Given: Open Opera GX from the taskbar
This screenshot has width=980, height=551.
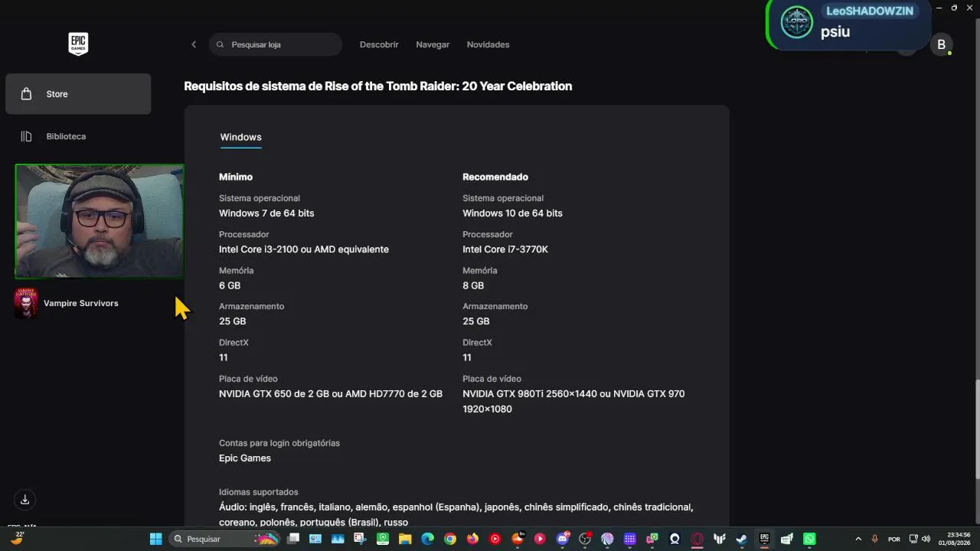Looking at the screenshot, I should 697,539.
